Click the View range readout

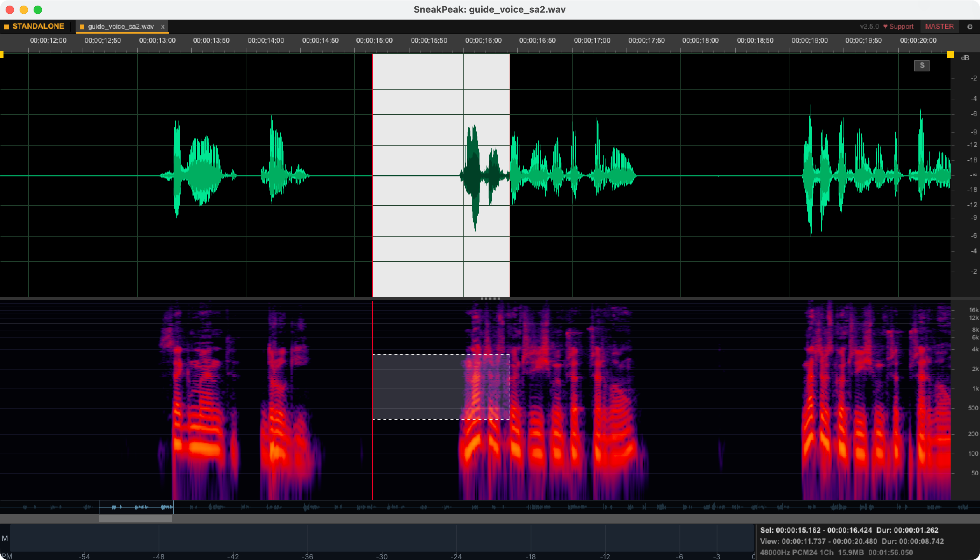click(852, 541)
